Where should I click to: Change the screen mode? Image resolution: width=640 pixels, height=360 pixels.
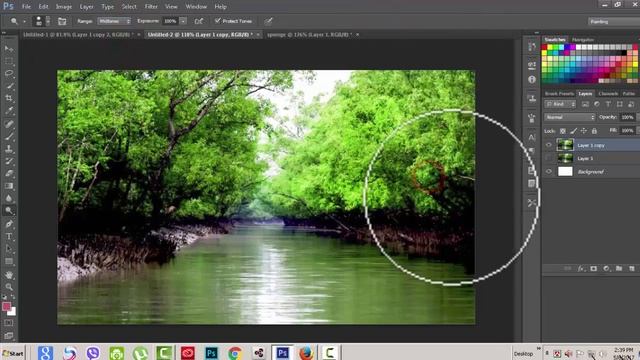coord(9,336)
